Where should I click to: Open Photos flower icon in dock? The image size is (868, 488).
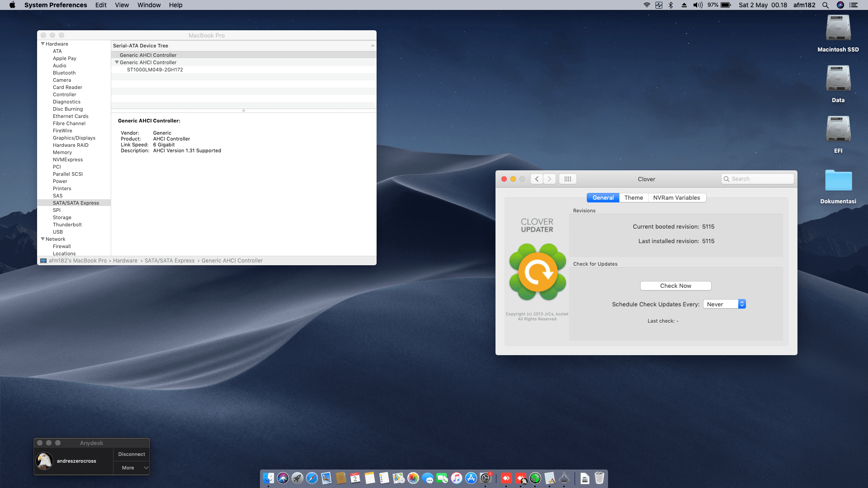(413, 478)
